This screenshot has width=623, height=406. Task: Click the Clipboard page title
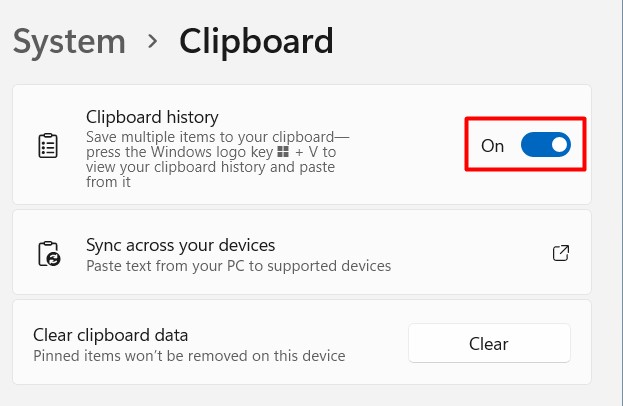coord(255,42)
